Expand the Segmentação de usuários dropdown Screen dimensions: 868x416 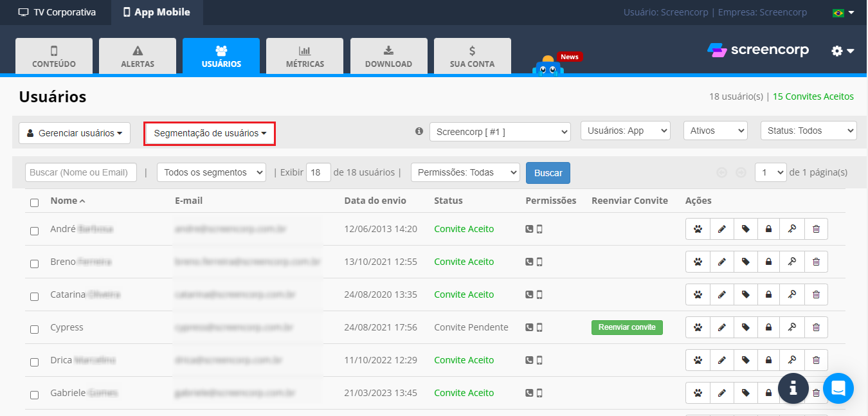(210, 133)
